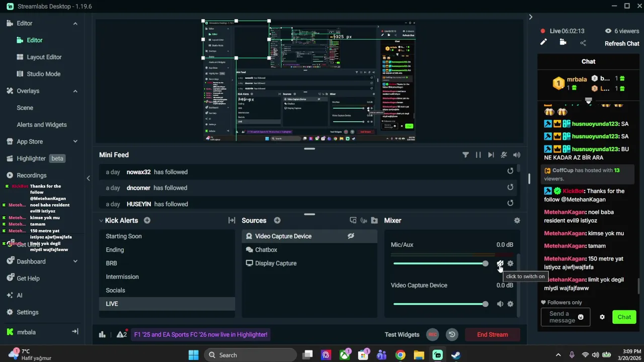This screenshot has height=362, width=644.
Task: Click the green Chat send button
Action: pyautogui.click(x=624, y=317)
